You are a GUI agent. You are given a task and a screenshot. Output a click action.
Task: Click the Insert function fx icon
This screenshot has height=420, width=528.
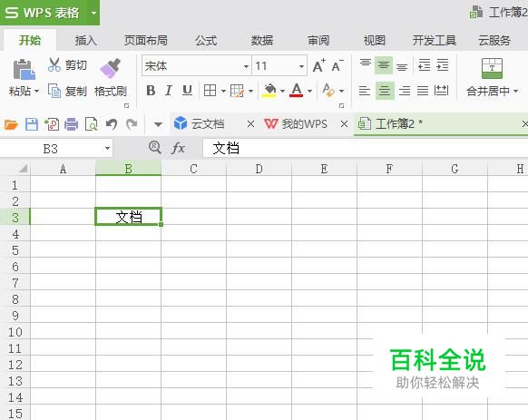tap(178, 148)
